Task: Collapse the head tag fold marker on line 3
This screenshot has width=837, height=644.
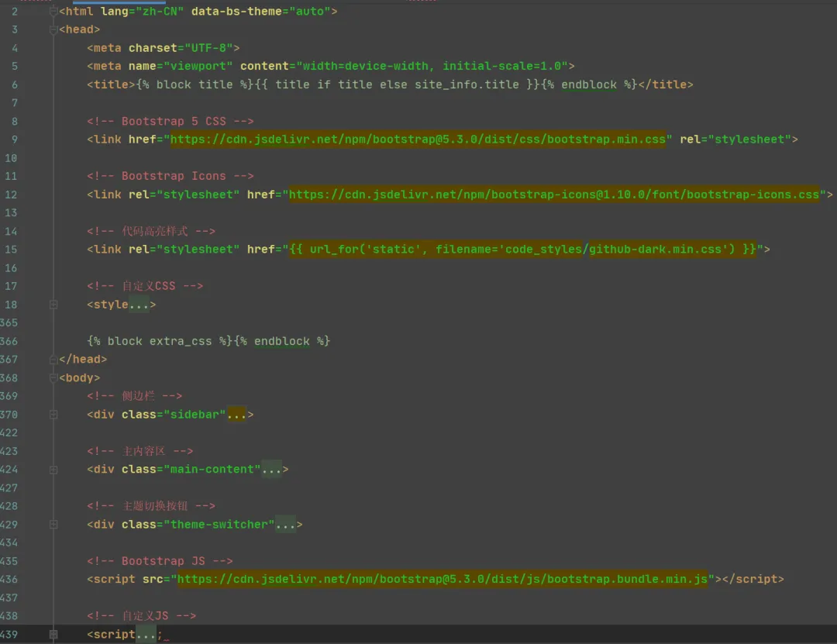Action: point(53,30)
